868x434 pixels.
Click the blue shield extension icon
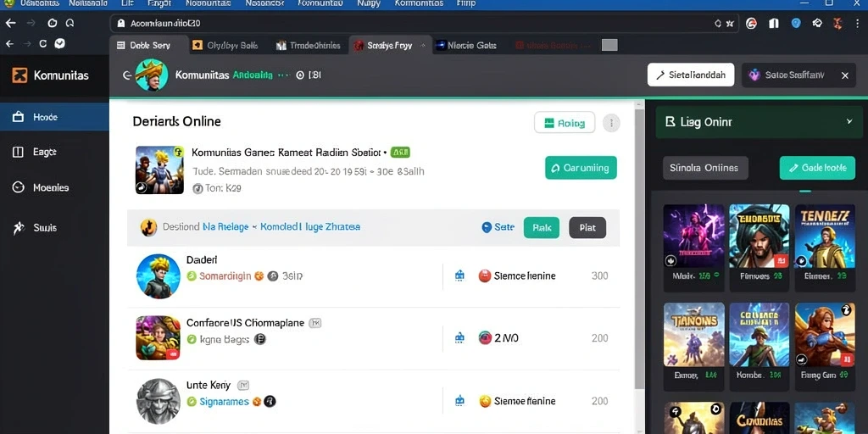click(x=796, y=23)
